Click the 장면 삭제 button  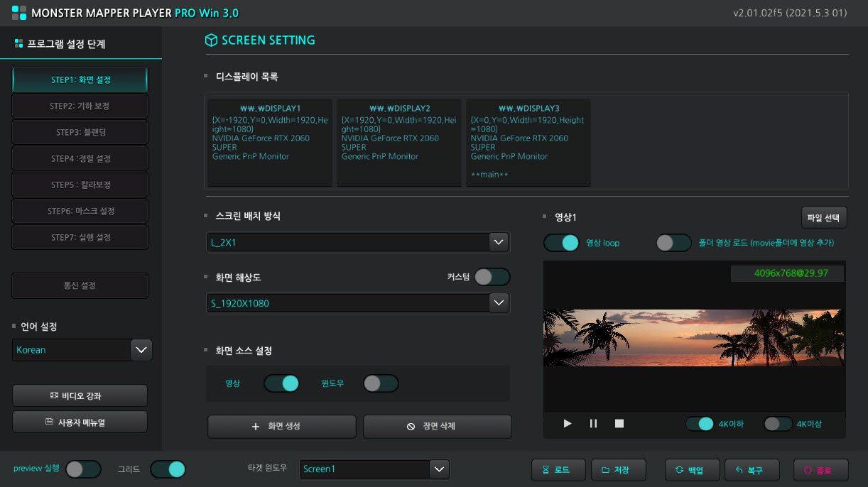tap(438, 427)
